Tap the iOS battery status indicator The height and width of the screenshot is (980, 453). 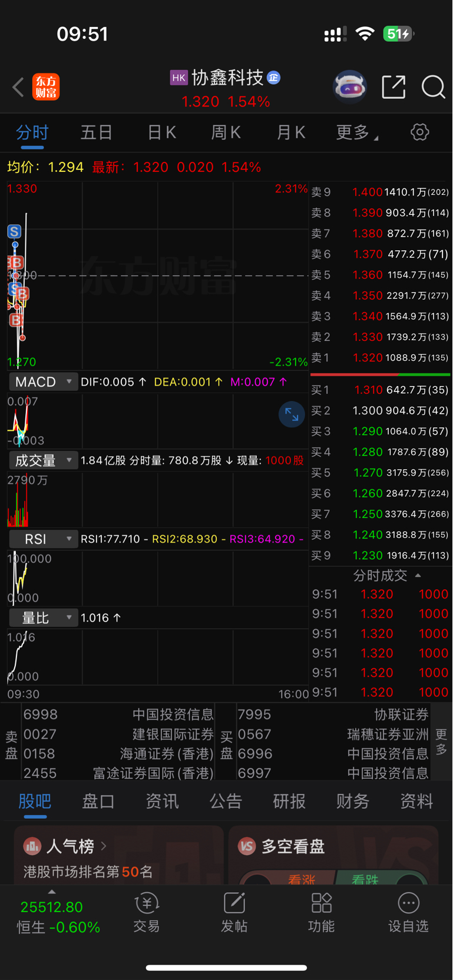(399, 34)
